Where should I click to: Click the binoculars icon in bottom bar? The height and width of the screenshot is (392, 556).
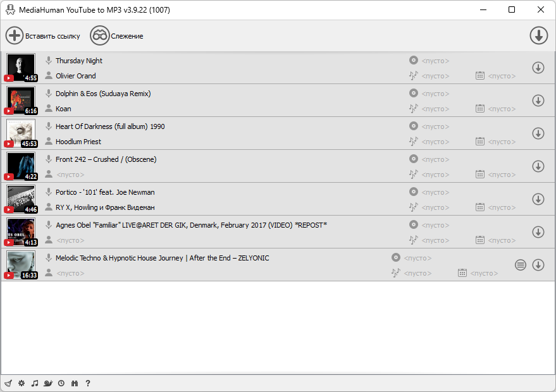(75, 383)
